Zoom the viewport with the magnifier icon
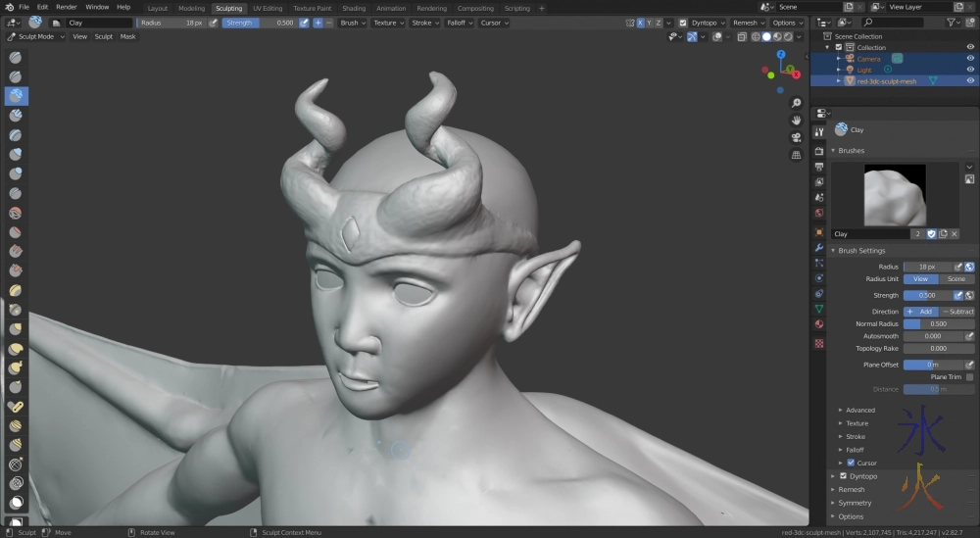Viewport: 980px width, 538px height. pos(796,103)
